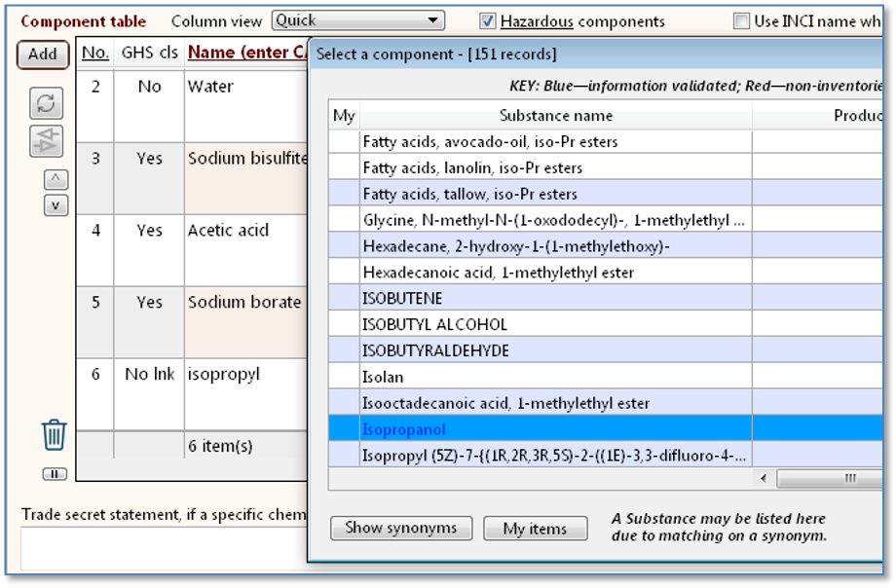The image size is (896, 588).
Task: Click Sodium bisulfite component cell
Action: tap(245, 178)
